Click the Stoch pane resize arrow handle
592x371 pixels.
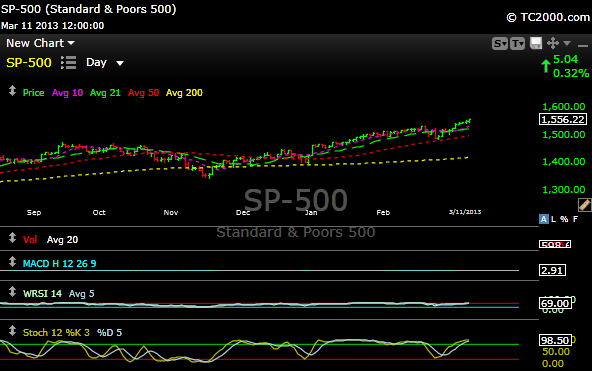pos(12,331)
